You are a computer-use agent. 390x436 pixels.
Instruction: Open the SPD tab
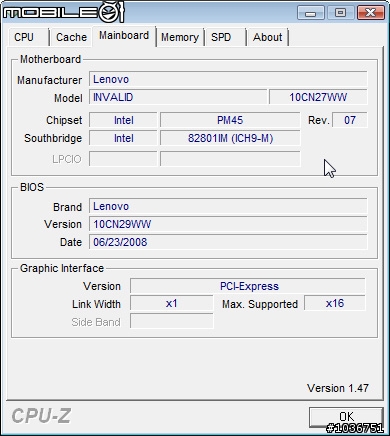click(225, 37)
